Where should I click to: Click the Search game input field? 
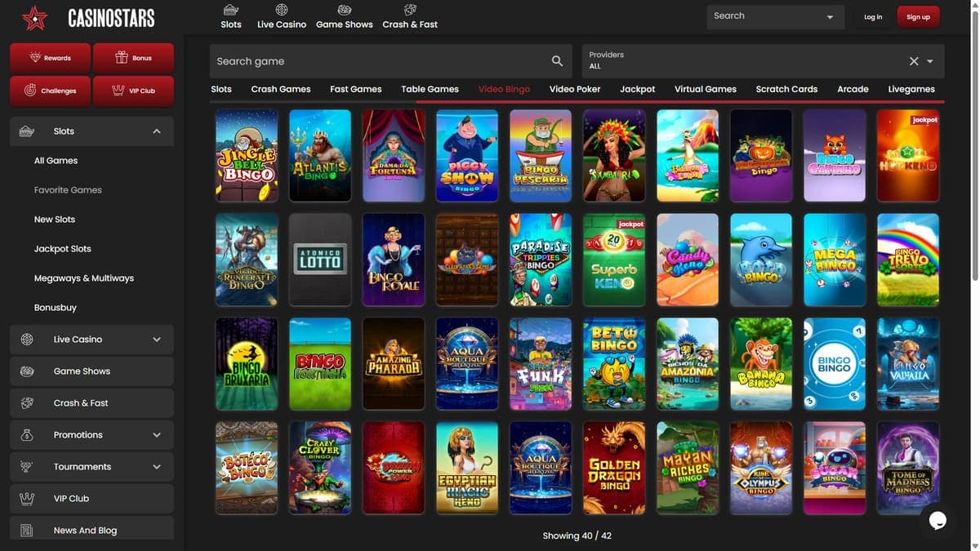392,61
